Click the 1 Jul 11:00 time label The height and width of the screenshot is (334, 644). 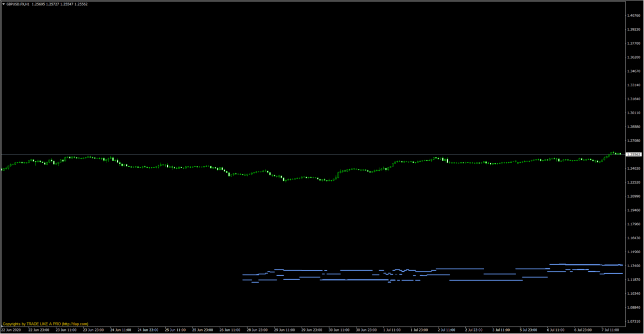(392, 330)
